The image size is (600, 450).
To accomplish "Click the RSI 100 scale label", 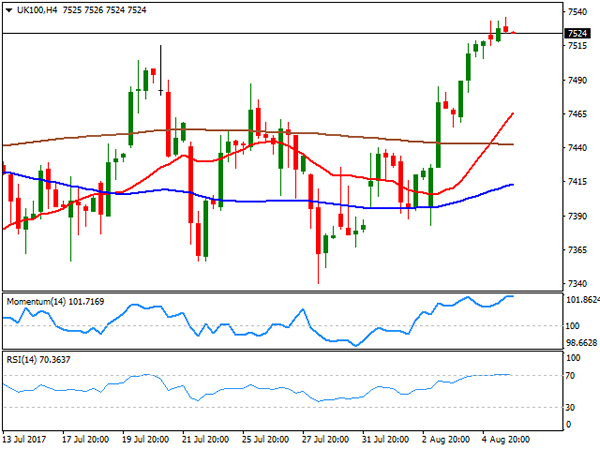I will click(x=573, y=358).
